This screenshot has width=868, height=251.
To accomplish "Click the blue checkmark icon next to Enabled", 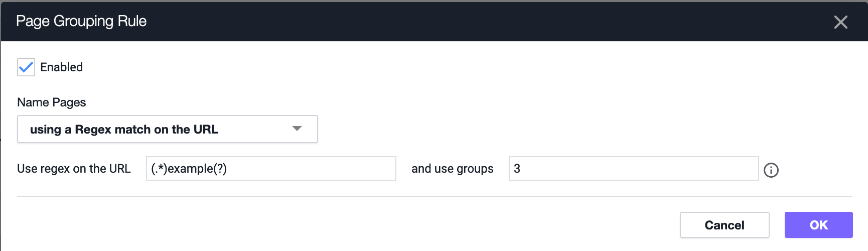I will pyautogui.click(x=26, y=67).
